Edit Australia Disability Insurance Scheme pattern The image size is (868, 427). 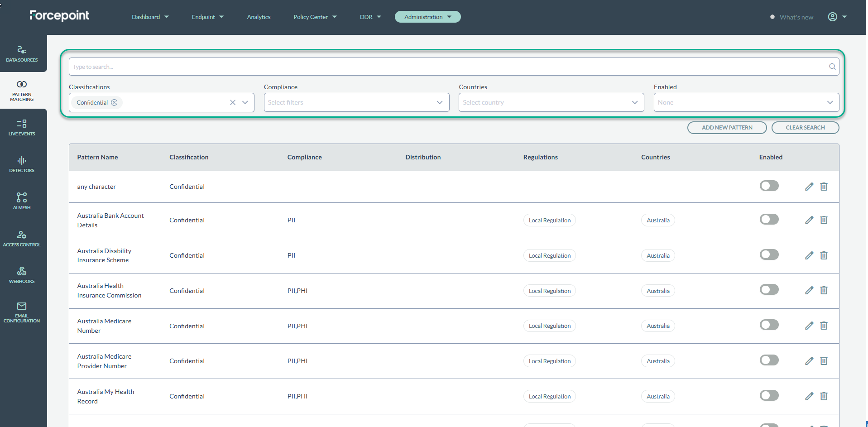click(x=809, y=255)
